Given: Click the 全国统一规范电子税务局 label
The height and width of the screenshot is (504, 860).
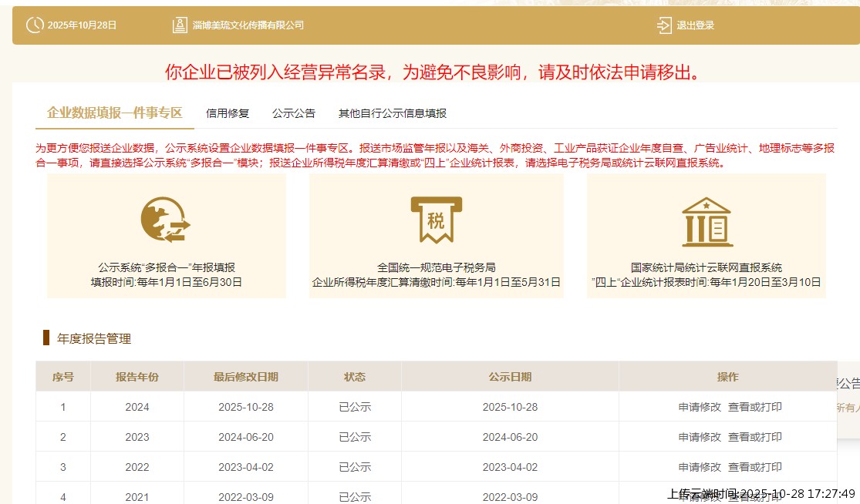Looking at the screenshot, I should click(436, 267).
